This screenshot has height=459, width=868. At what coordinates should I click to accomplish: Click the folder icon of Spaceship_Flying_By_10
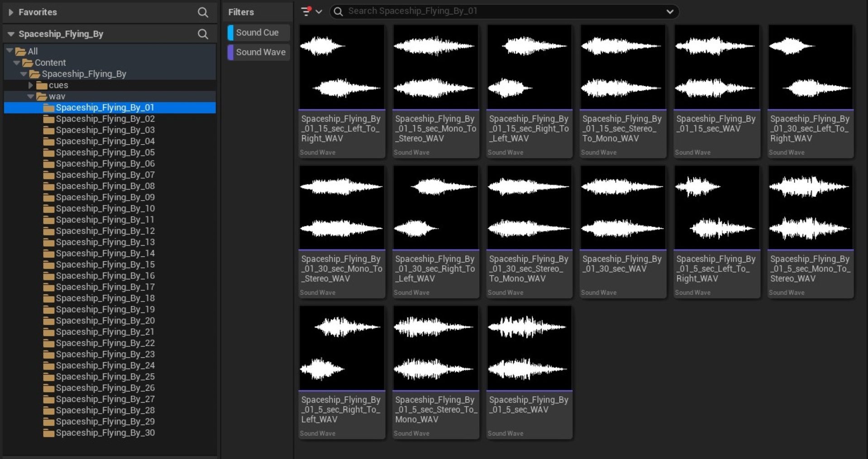pos(48,208)
